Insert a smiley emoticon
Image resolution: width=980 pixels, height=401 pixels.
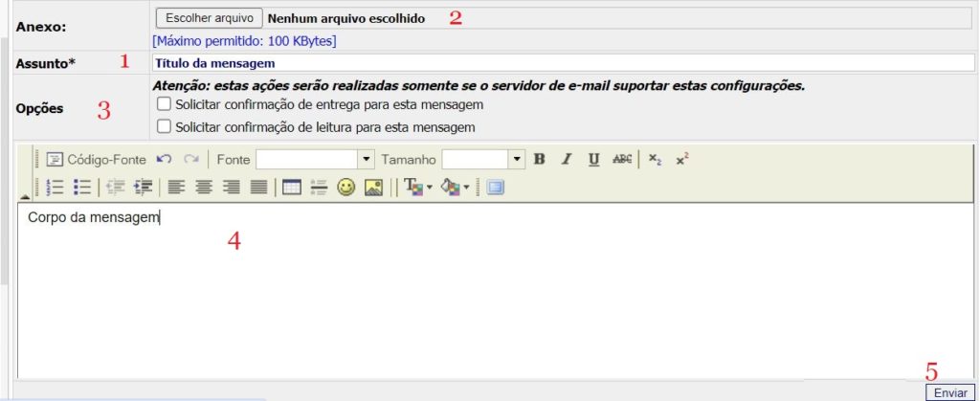coord(346,188)
